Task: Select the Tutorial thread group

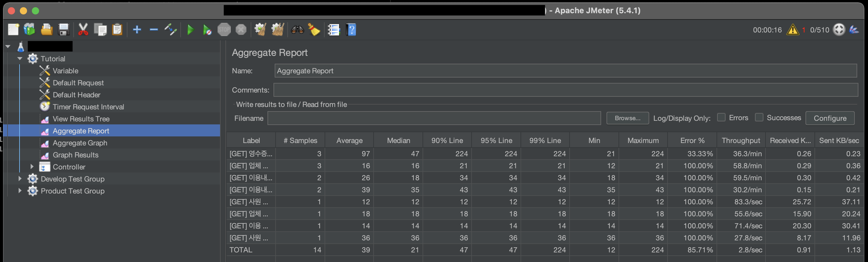Action: click(53, 59)
